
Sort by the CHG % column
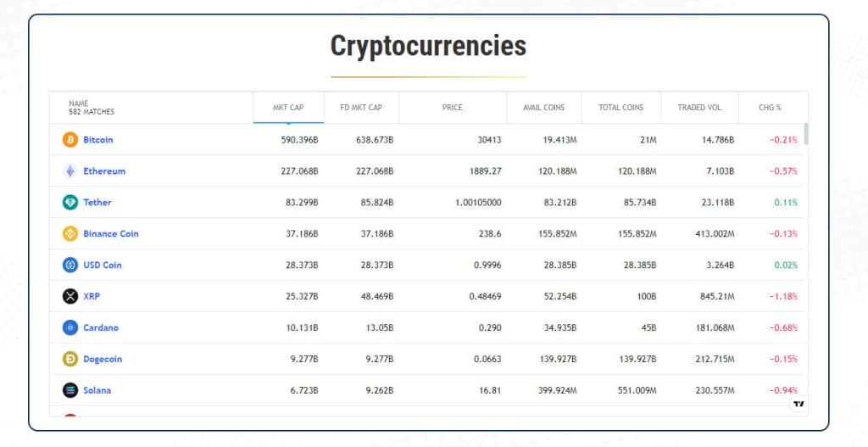pyautogui.click(x=771, y=108)
